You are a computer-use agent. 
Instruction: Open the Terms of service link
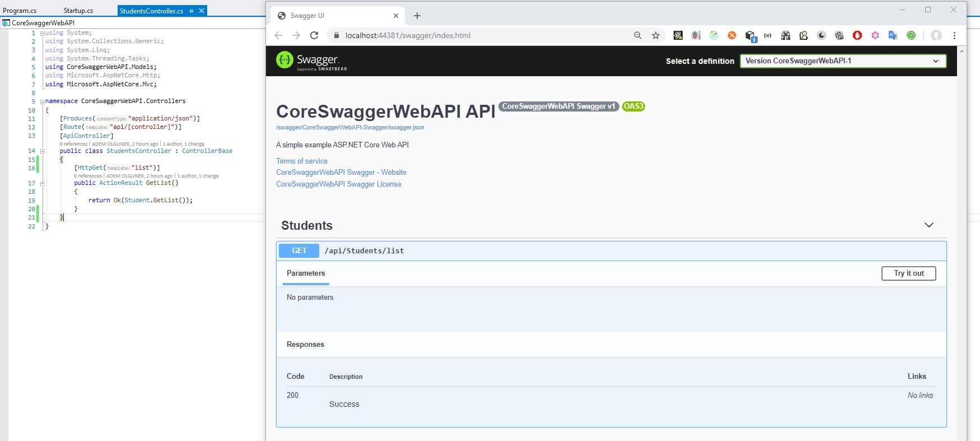[x=302, y=161]
